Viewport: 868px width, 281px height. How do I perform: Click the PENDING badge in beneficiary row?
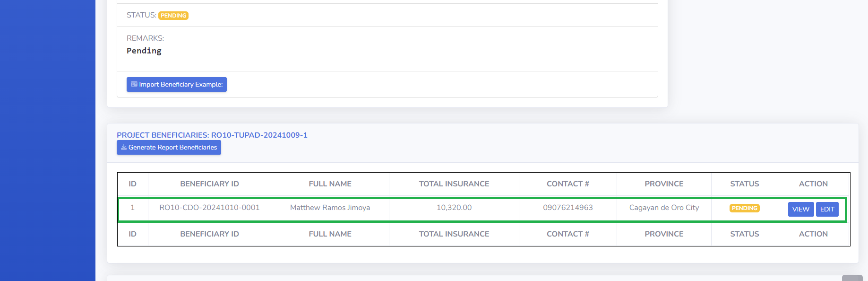tap(745, 208)
